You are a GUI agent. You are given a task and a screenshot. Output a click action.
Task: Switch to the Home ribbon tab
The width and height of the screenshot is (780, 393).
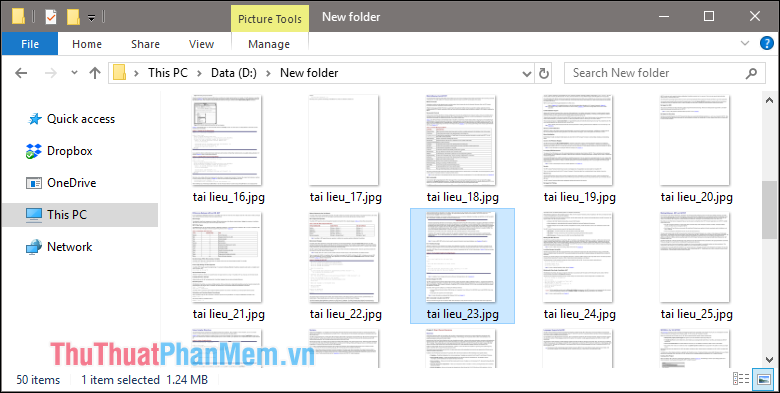pos(87,44)
